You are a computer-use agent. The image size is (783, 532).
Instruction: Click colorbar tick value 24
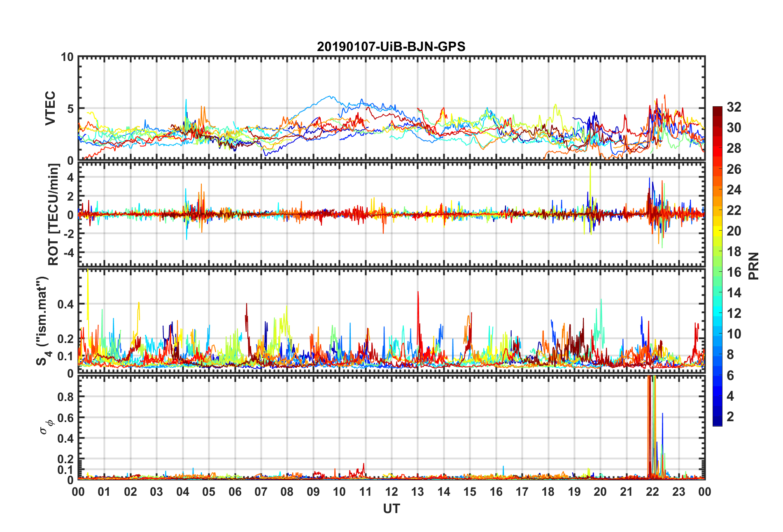(734, 190)
